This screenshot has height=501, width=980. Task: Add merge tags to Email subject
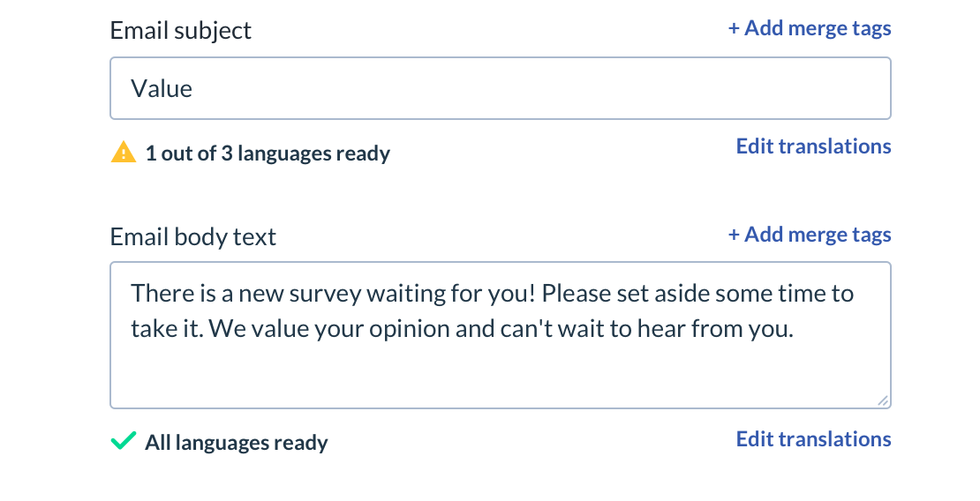pyautogui.click(x=810, y=28)
